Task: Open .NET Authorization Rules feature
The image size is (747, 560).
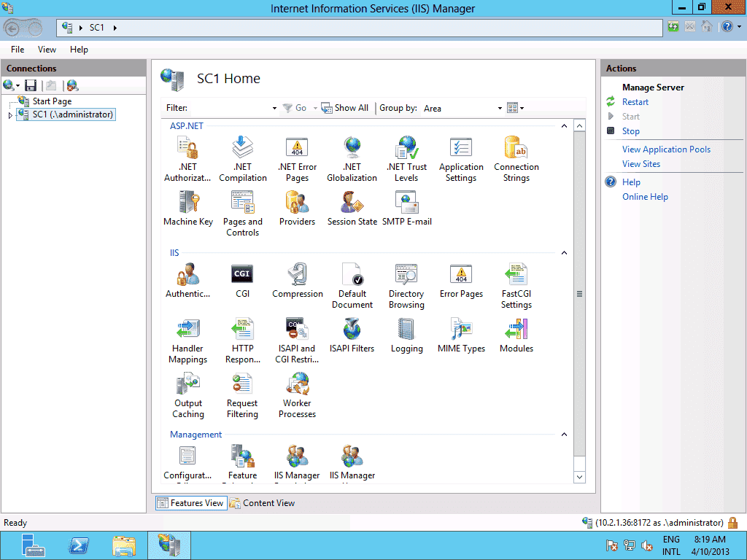Action: pyautogui.click(x=187, y=158)
